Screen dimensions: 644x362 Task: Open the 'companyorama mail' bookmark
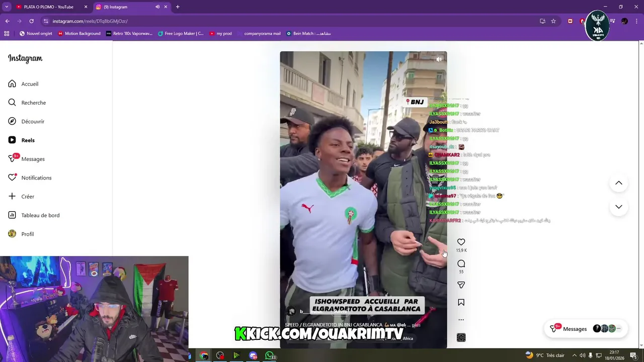pyautogui.click(x=259, y=34)
